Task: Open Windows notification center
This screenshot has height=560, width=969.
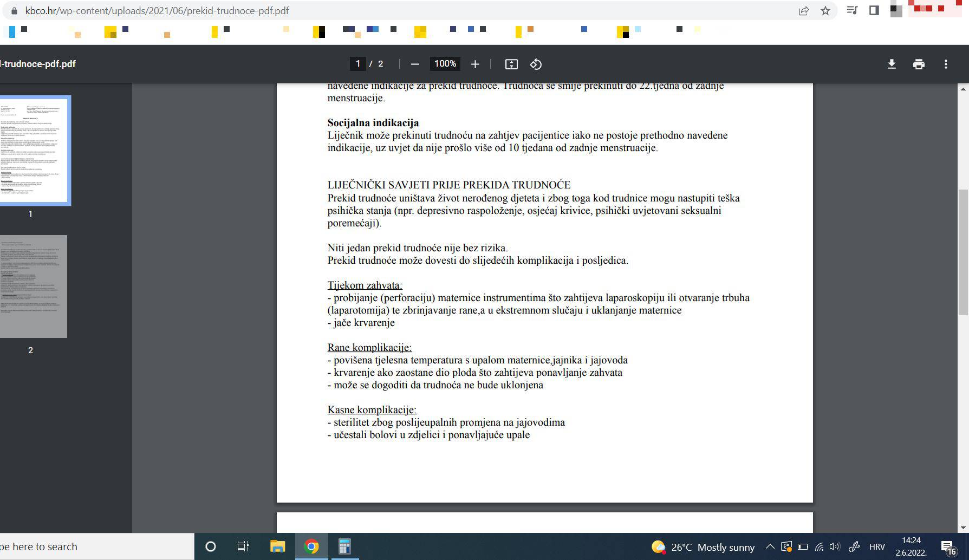Action: click(949, 547)
